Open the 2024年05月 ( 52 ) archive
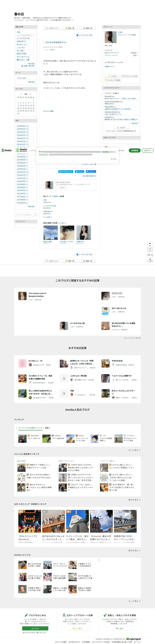This screenshot has height=644, width=155. tap(23, 129)
